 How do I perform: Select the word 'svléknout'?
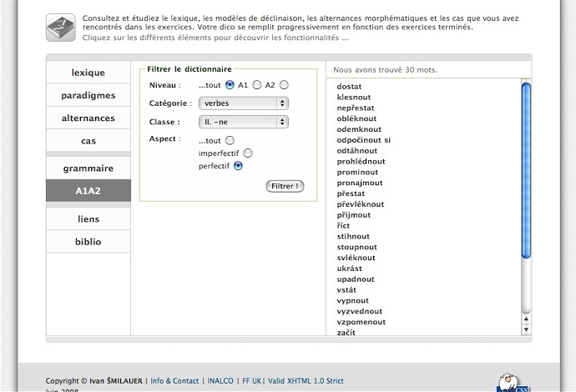[x=356, y=258]
